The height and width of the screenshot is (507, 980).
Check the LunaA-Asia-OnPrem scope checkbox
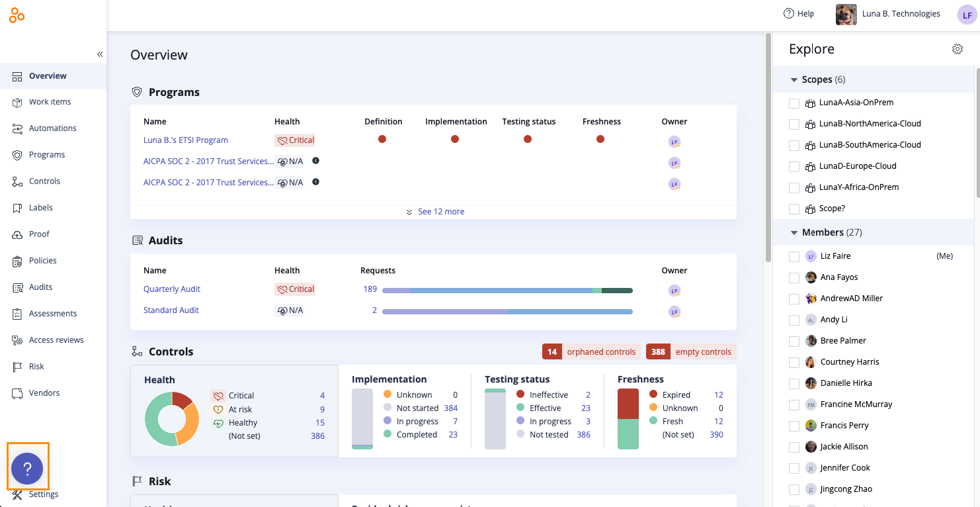[x=794, y=103]
